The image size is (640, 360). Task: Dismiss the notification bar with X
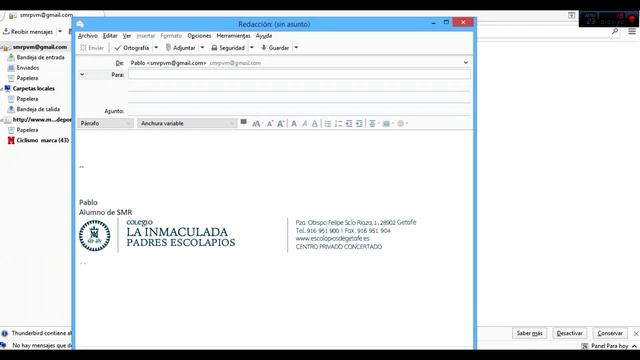tap(636, 334)
